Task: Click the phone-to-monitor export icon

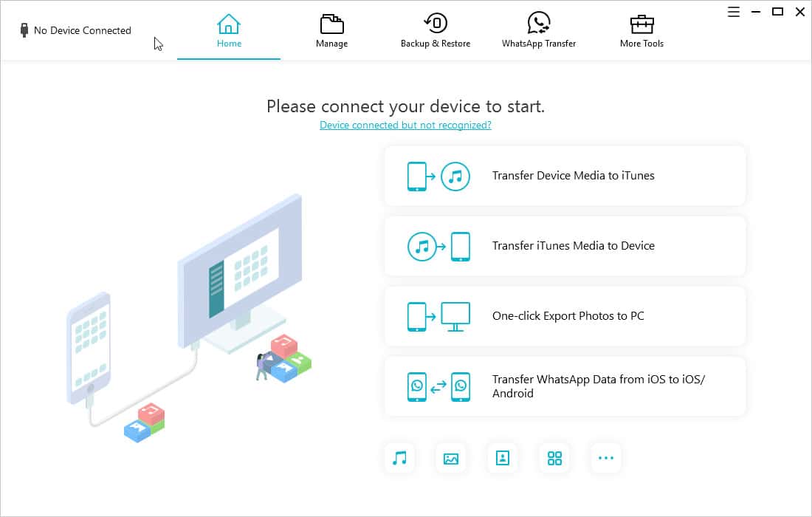Action: [438, 317]
